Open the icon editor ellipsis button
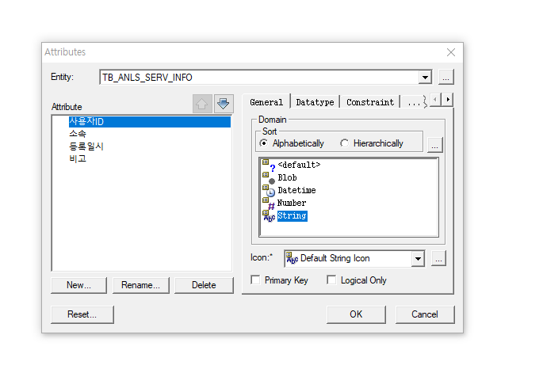 click(438, 258)
